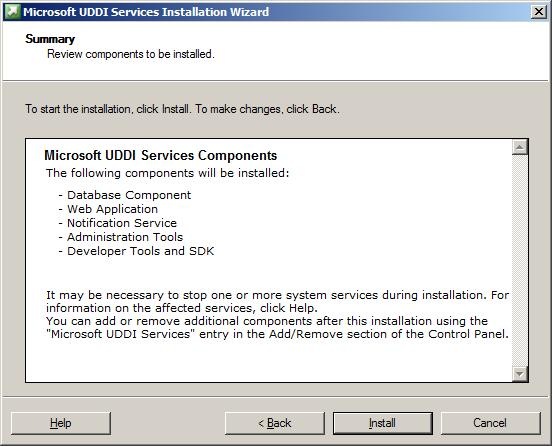
Task: Click the wizard's title bar text
Action: [x=146, y=12]
